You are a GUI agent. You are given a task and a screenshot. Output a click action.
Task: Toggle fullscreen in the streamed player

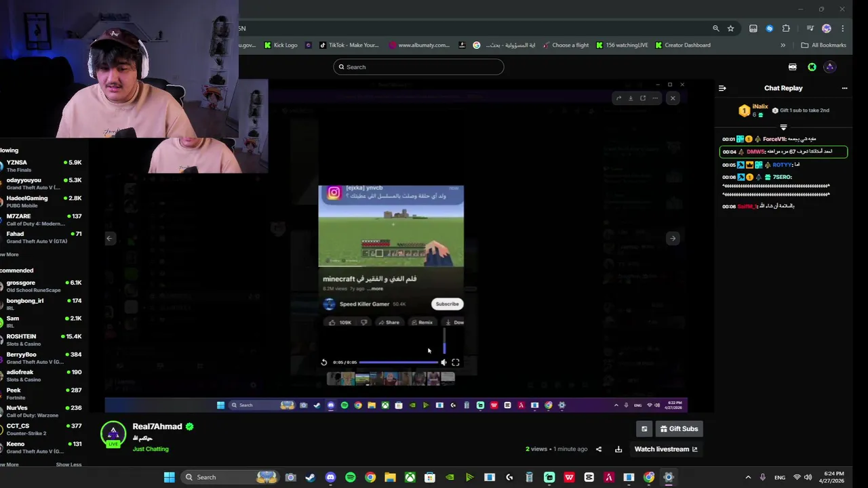[x=456, y=363]
